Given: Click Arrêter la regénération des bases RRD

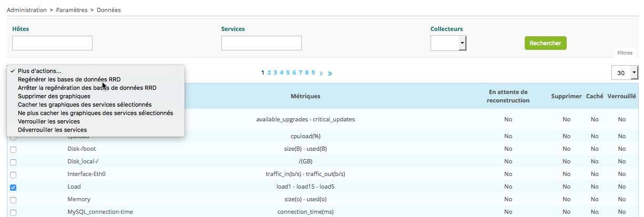Looking at the screenshot, I should coord(87,88).
